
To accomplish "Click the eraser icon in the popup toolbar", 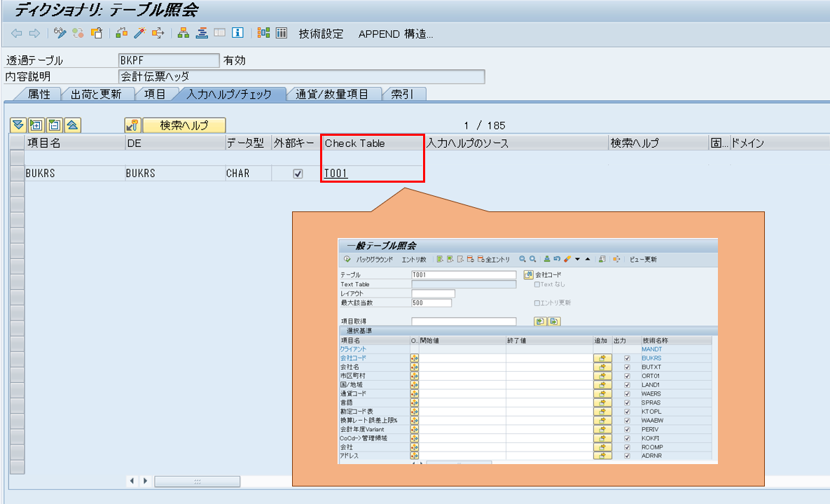I will tap(567, 259).
